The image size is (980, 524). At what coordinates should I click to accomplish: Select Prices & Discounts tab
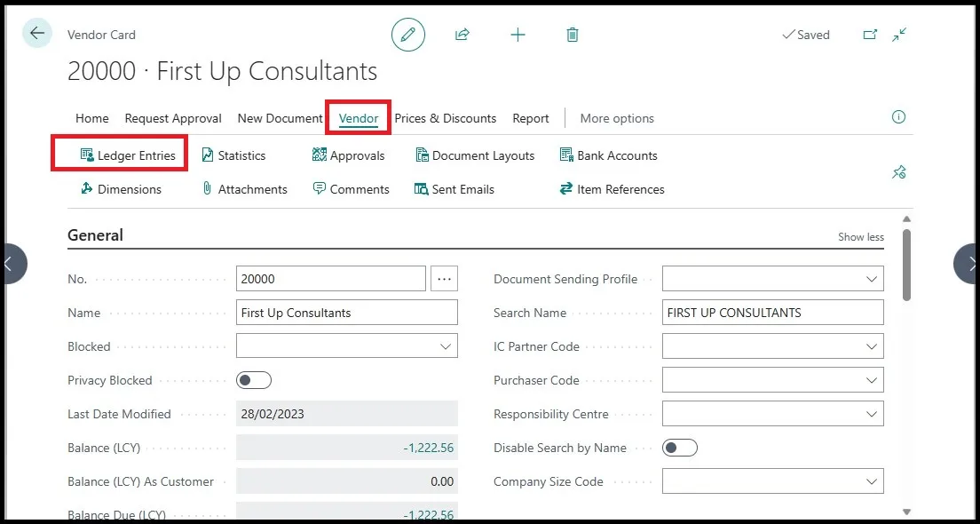[x=446, y=118]
